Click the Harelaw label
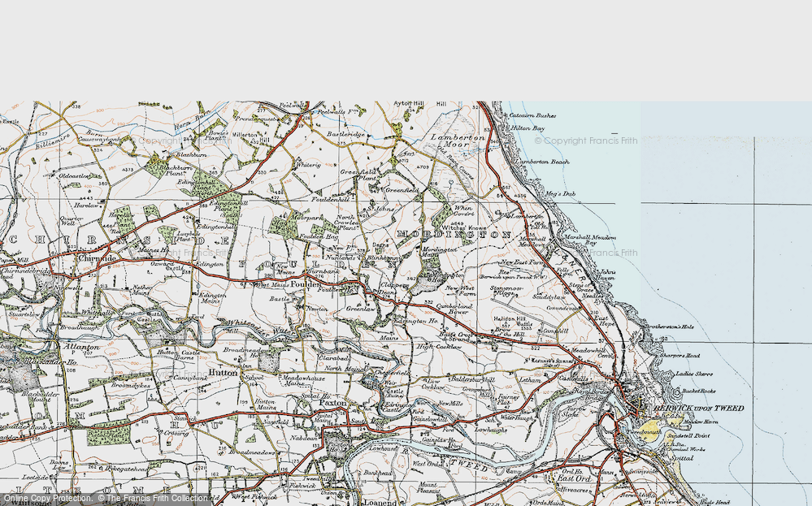This screenshot has height=506, width=812. pos(85,205)
